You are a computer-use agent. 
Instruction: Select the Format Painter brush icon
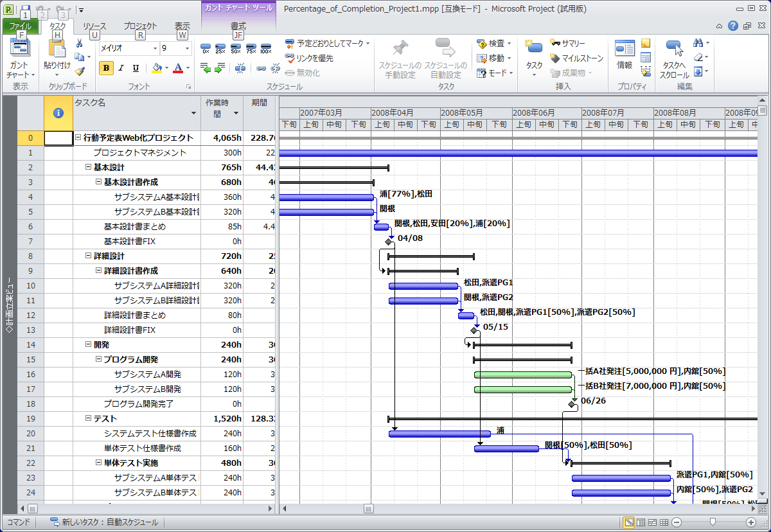[x=79, y=71]
